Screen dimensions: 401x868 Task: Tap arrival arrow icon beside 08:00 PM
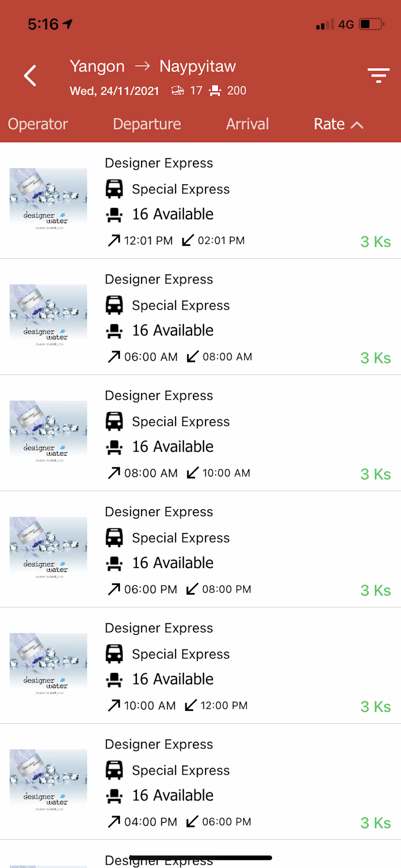pos(192,589)
